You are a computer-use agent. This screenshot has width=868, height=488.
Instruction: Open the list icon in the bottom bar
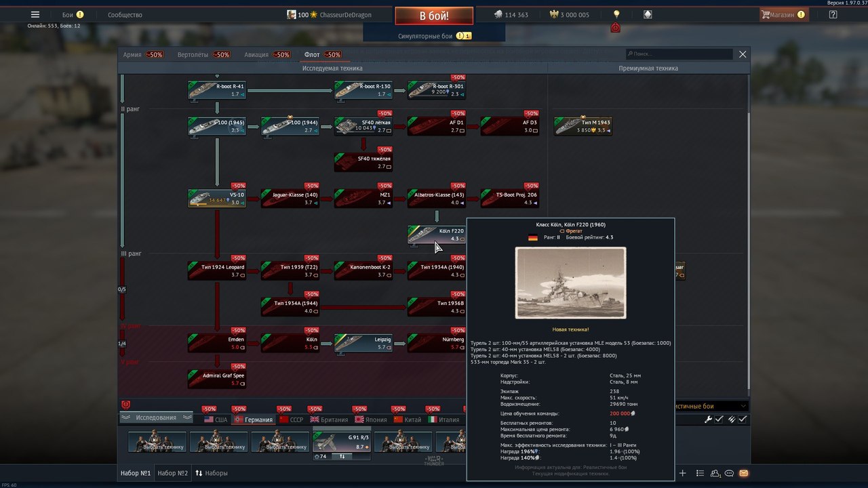pyautogui.click(x=701, y=473)
